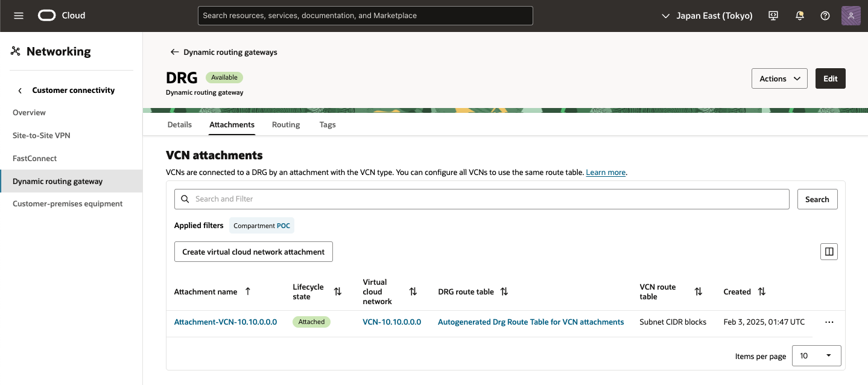Select the Attachments tab
The width and height of the screenshot is (868, 385).
232,125
